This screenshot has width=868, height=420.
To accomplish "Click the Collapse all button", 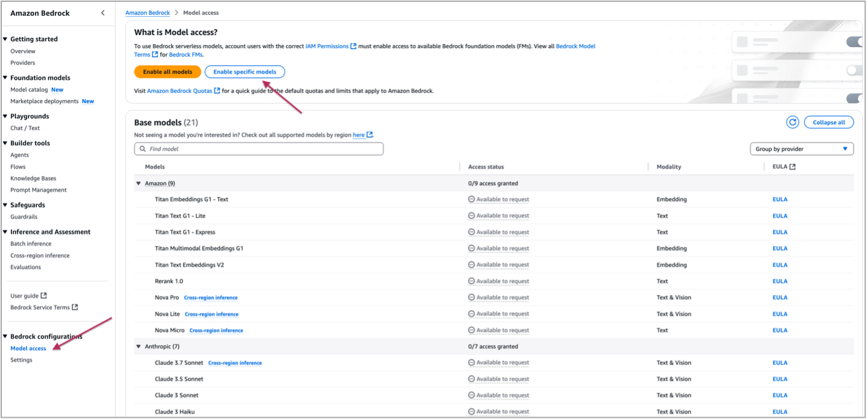I will pos(829,122).
